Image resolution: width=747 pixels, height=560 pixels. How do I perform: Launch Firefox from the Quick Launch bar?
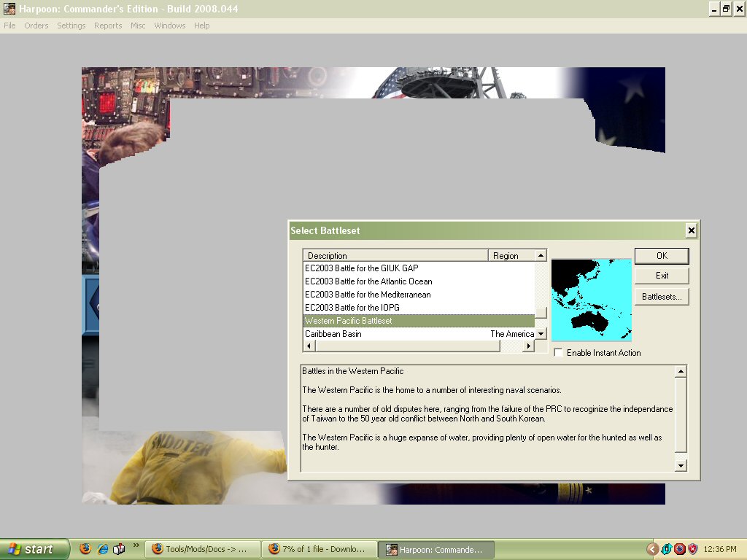coord(85,549)
